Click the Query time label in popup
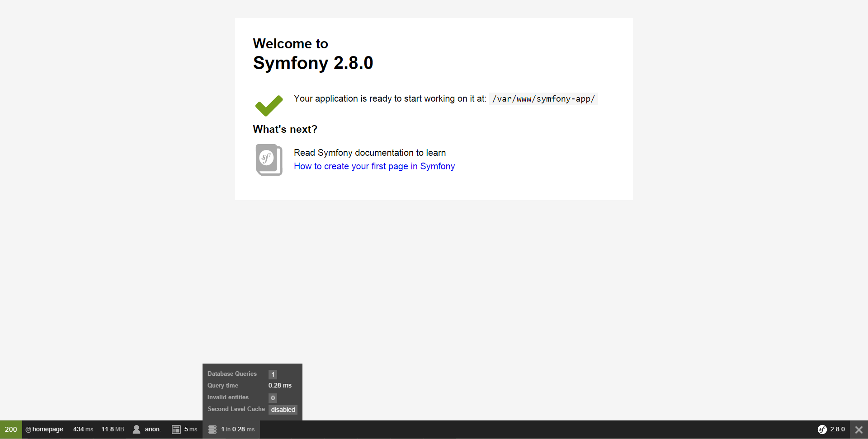 point(223,386)
